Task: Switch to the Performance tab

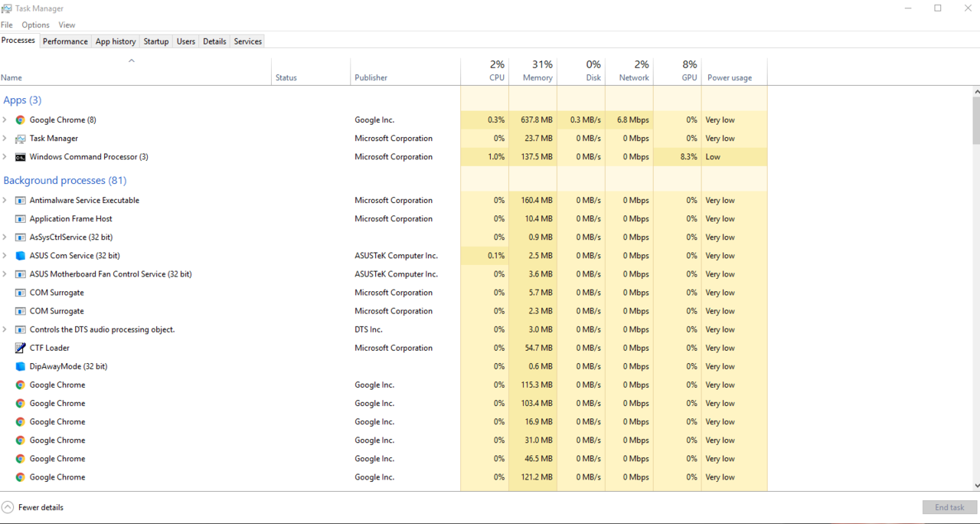Action: click(x=65, y=41)
